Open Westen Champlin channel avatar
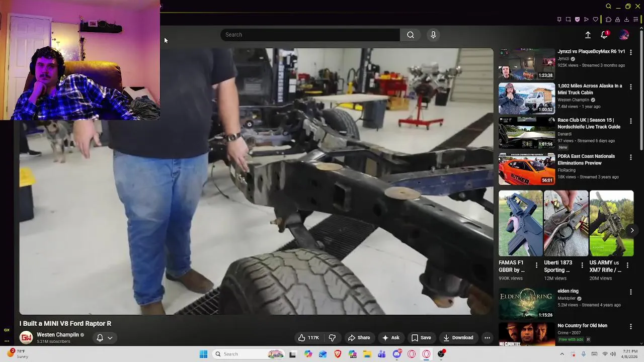 (26, 338)
